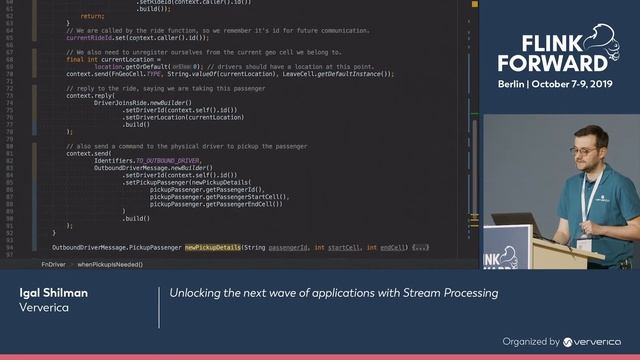640x360 pixels.
Task: Click the comment 'also send a command to the physical driver'
Action: 187,147
